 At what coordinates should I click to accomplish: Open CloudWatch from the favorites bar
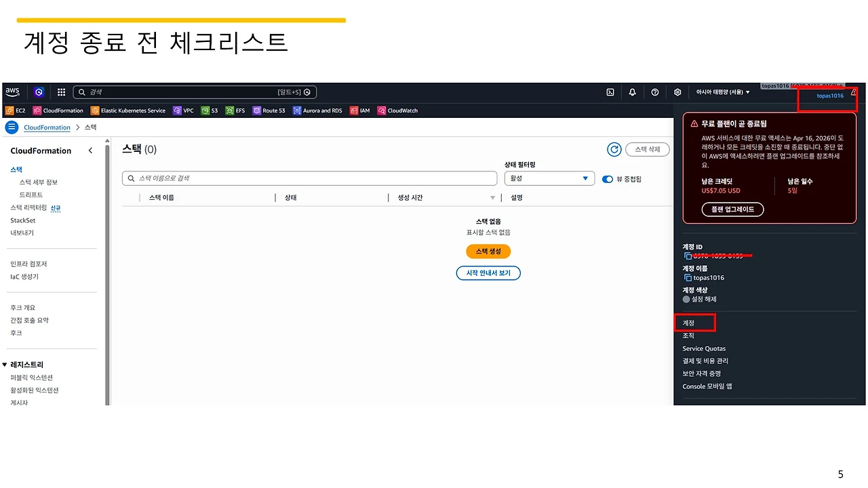397,110
